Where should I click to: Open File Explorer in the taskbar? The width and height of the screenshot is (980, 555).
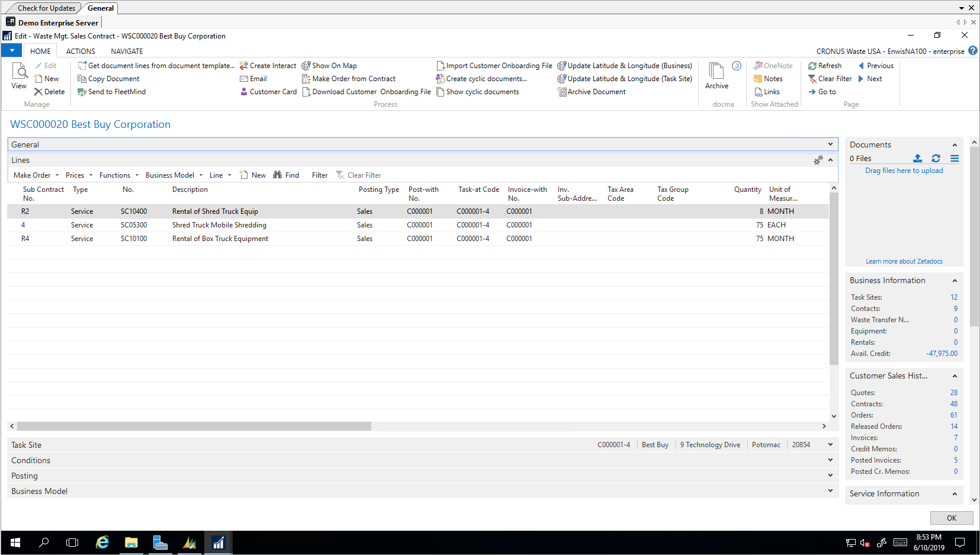131,543
